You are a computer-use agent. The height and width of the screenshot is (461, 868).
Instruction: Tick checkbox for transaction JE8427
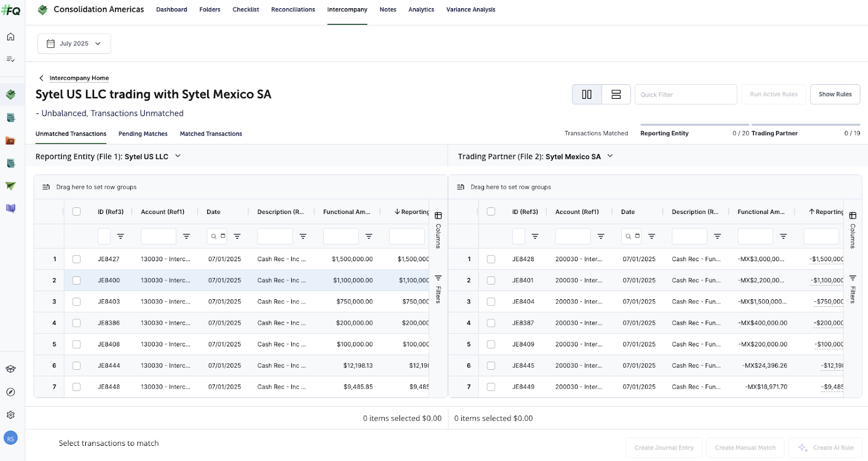click(x=76, y=259)
